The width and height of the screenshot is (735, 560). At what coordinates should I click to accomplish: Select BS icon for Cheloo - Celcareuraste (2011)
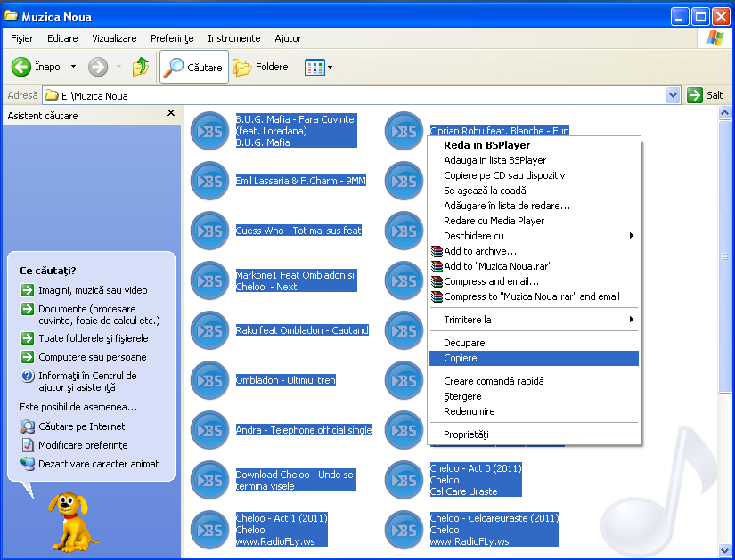[x=404, y=530]
